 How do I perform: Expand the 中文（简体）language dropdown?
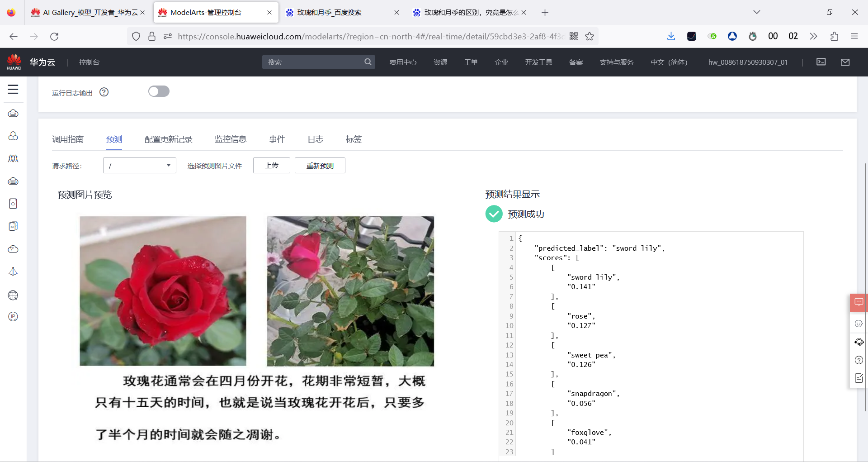pyautogui.click(x=669, y=62)
